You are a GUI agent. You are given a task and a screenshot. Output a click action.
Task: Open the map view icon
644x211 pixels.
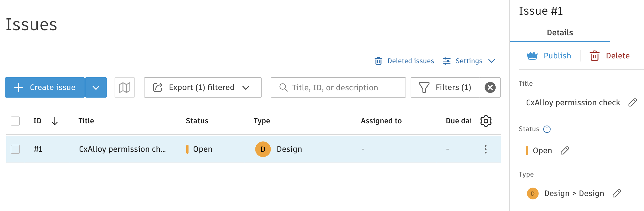[x=124, y=87]
